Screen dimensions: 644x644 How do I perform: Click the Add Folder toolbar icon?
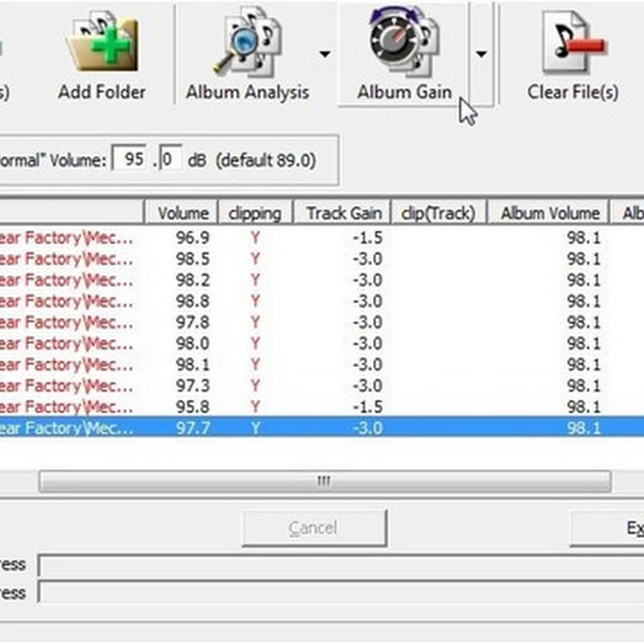tap(102, 56)
